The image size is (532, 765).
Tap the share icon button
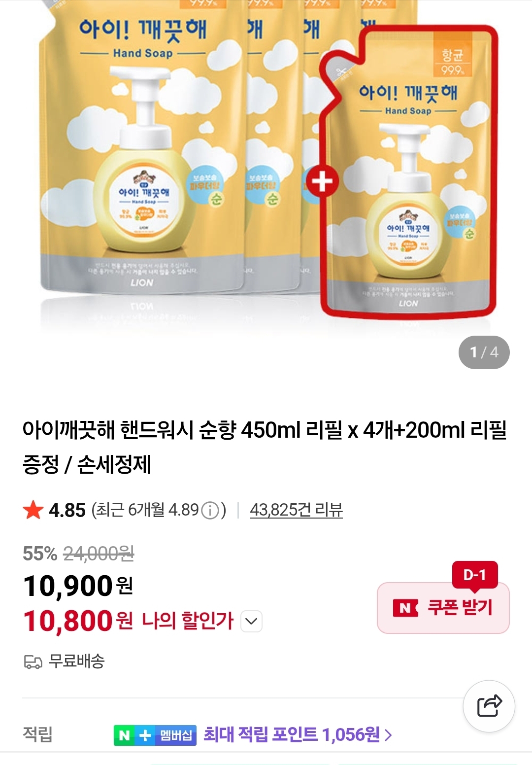pyautogui.click(x=489, y=705)
